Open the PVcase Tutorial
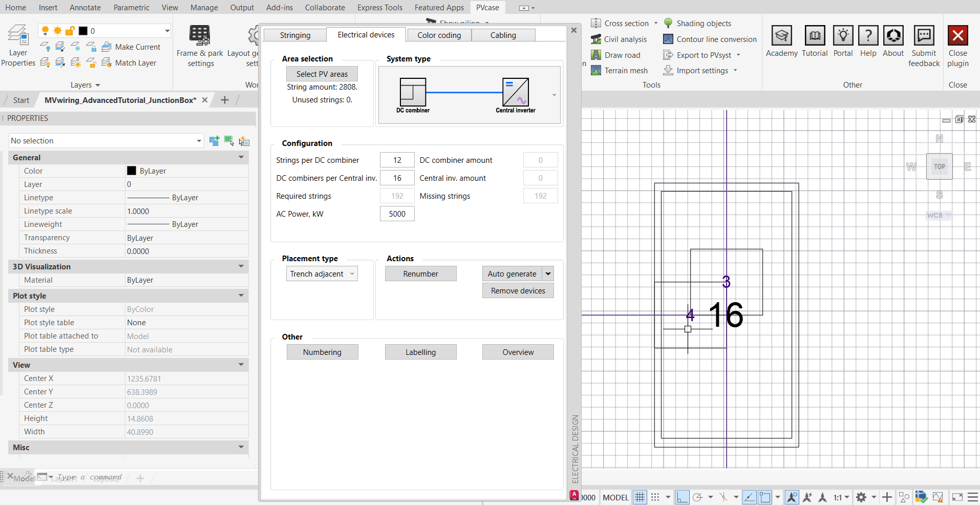Screen dimensions: 980x506 pos(815,41)
